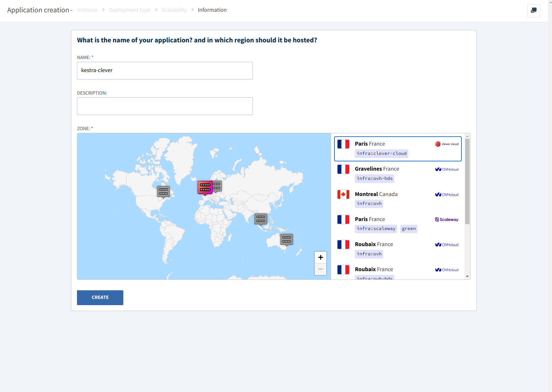
Task: Return to the Scalability step
Action: pyautogui.click(x=174, y=10)
